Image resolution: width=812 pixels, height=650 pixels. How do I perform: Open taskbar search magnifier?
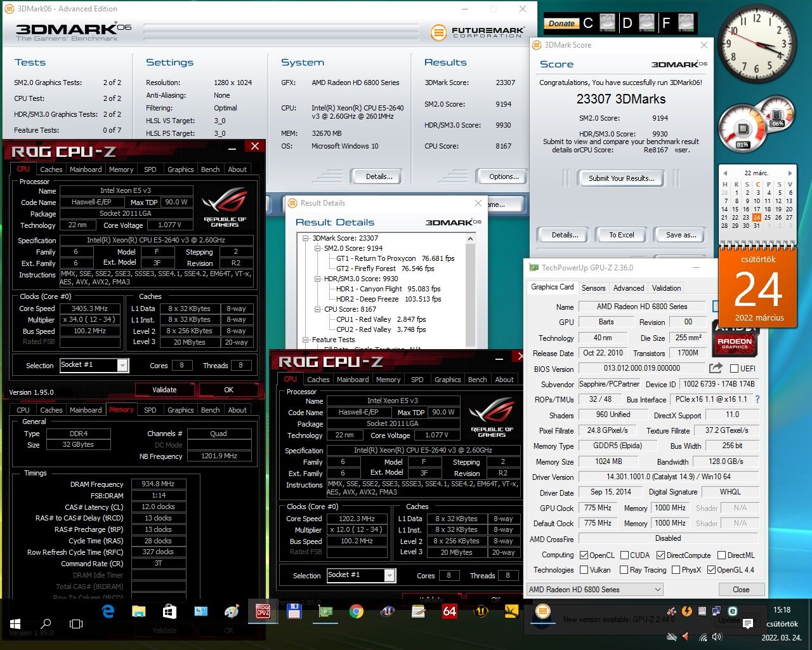point(46,624)
